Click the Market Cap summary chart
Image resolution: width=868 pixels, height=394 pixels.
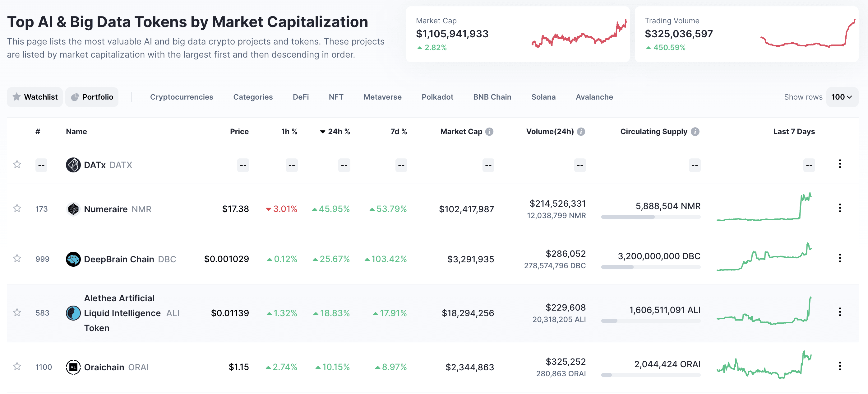[x=579, y=33]
